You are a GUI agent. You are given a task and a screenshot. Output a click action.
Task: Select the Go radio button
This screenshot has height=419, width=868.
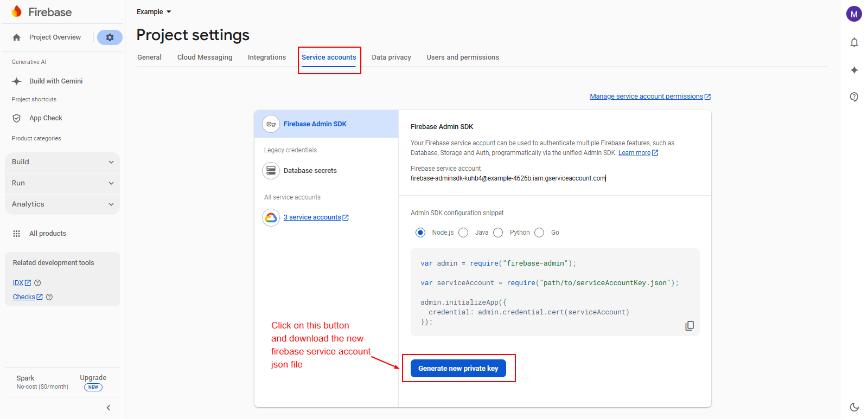[x=539, y=233]
